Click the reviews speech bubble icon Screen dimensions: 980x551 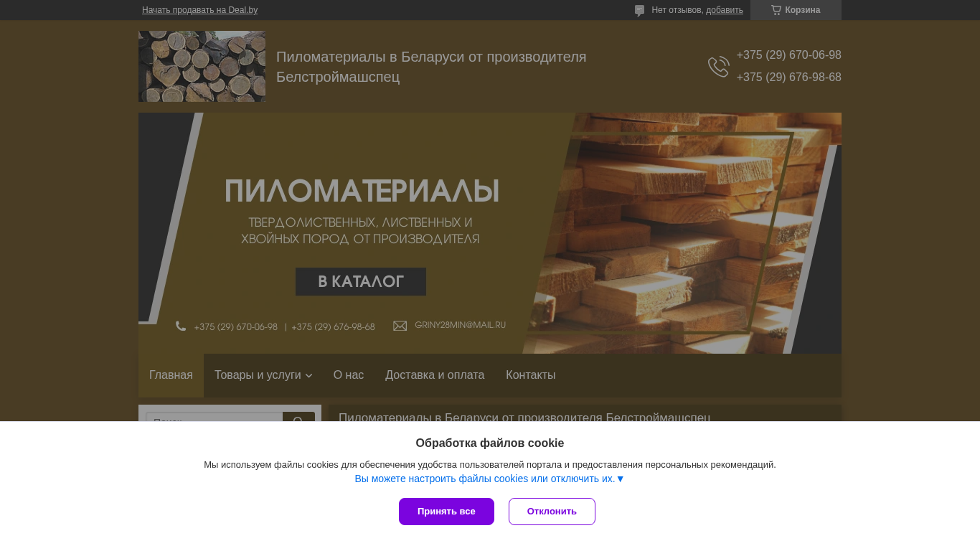[x=639, y=11]
